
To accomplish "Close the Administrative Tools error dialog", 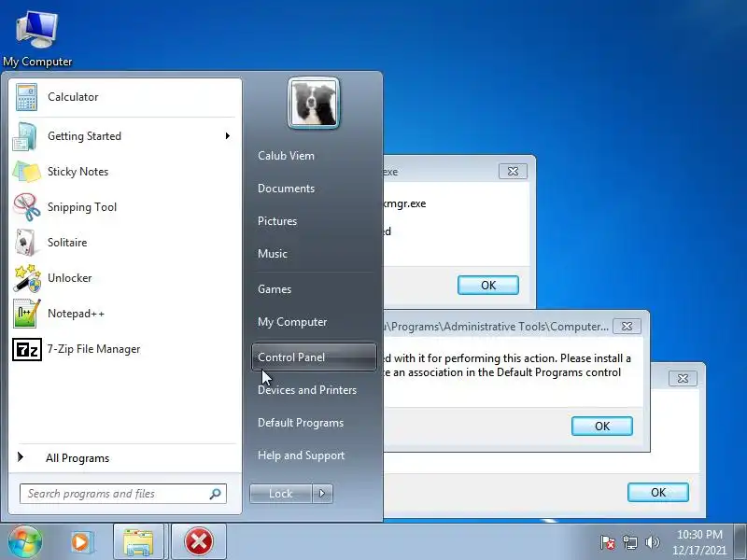I will click(x=627, y=327).
